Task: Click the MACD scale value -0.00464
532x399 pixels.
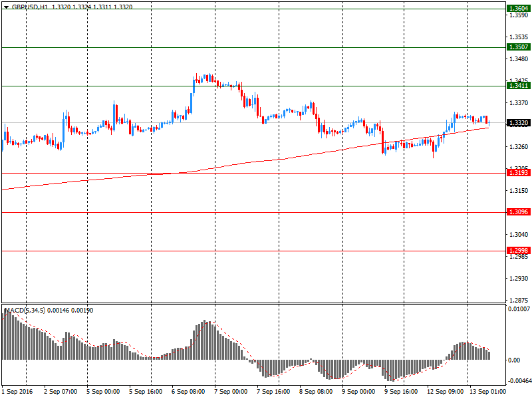Action: (x=519, y=380)
